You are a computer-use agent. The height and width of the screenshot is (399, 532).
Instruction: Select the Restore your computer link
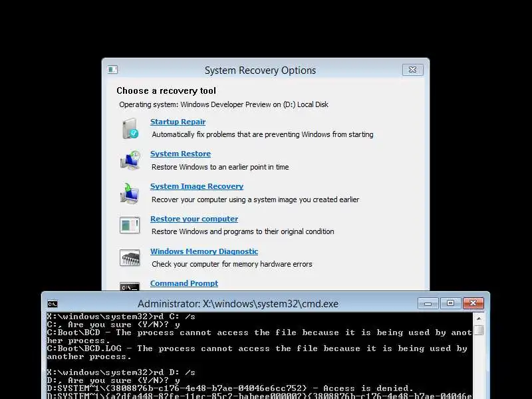pos(194,219)
